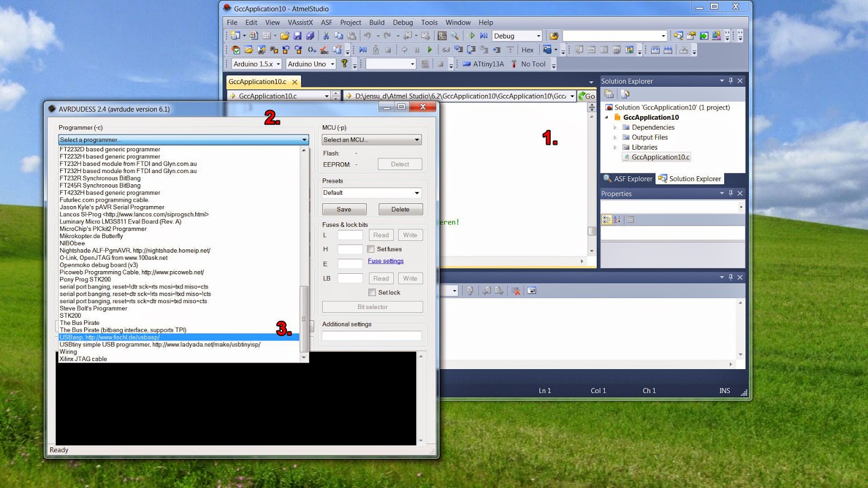The image size is (868, 488).
Task: Click the programmer list vertical scrollbar thumb
Action: point(304,319)
